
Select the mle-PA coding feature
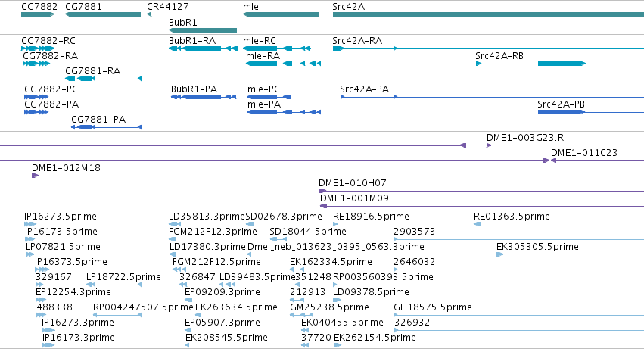[284, 112]
